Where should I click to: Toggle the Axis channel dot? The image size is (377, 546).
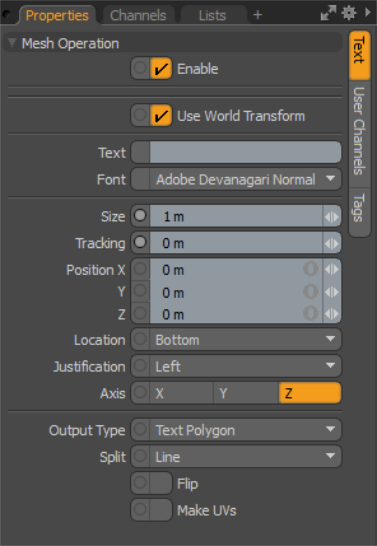(140, 392)
